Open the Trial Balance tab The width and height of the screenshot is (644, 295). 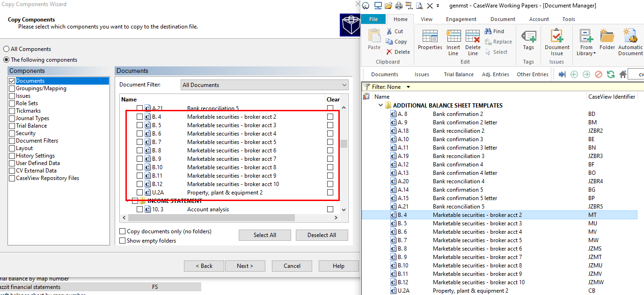click(458, 74)
